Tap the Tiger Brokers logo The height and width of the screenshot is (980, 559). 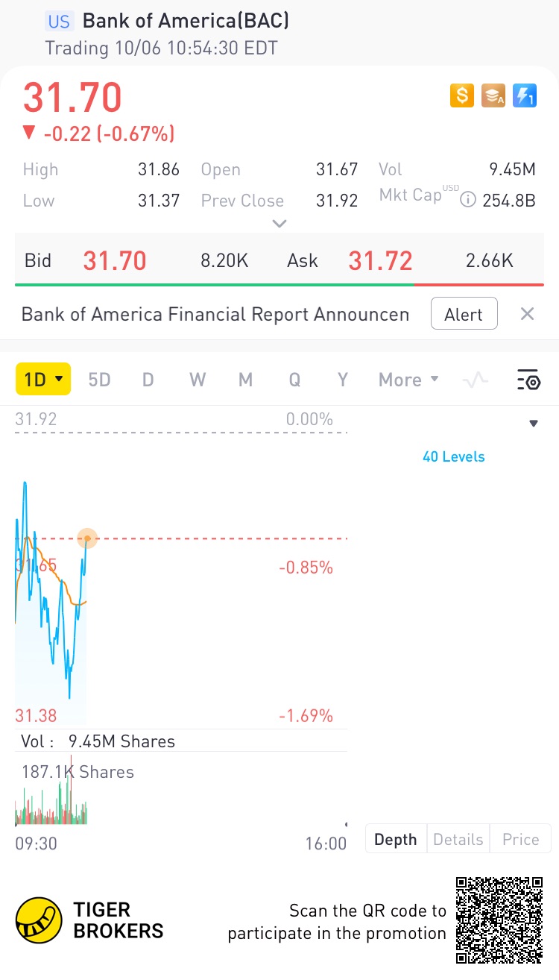pos(39,920)
